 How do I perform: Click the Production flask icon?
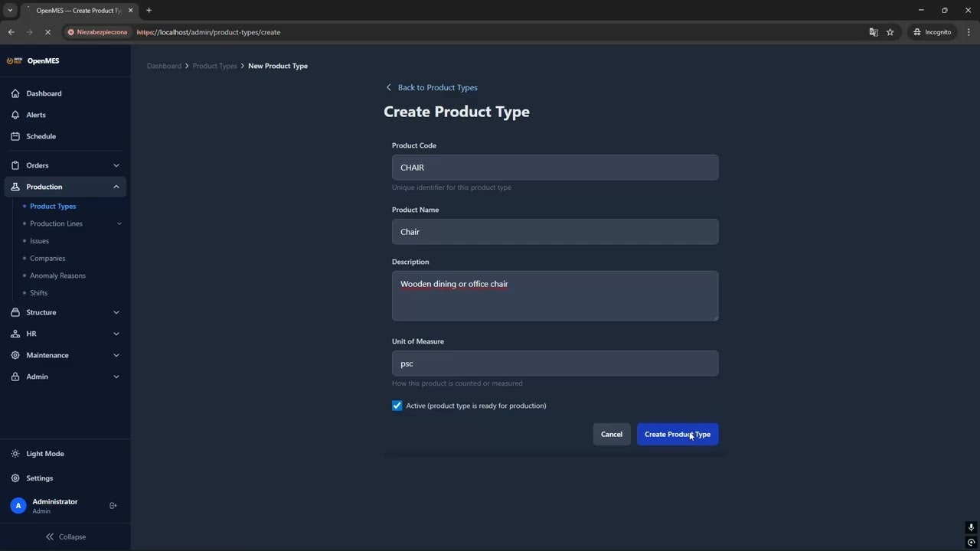tap(15, 187)
